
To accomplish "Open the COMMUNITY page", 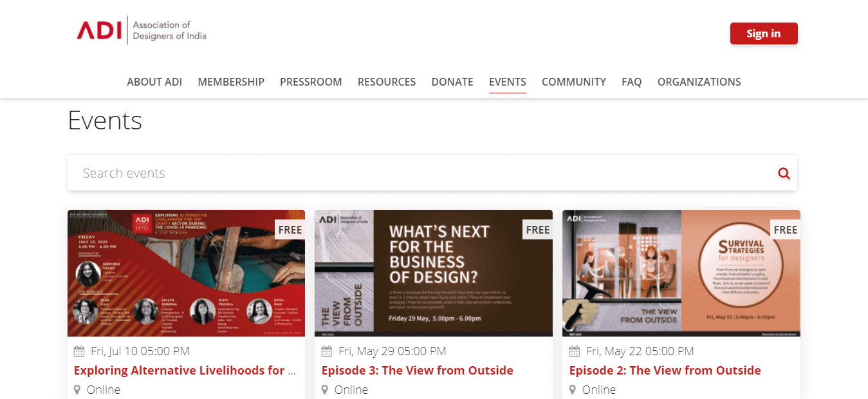I will (x=573, y=82).
